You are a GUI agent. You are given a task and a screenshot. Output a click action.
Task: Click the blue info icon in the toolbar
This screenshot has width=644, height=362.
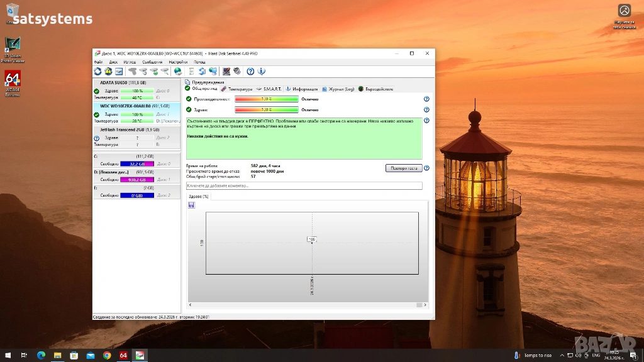[261, 72]
